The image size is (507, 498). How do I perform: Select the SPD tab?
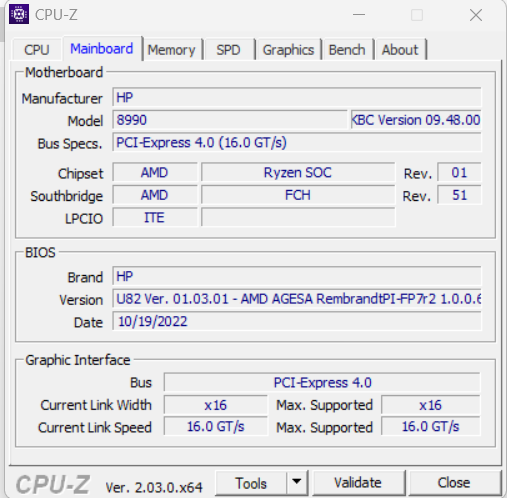228,50
